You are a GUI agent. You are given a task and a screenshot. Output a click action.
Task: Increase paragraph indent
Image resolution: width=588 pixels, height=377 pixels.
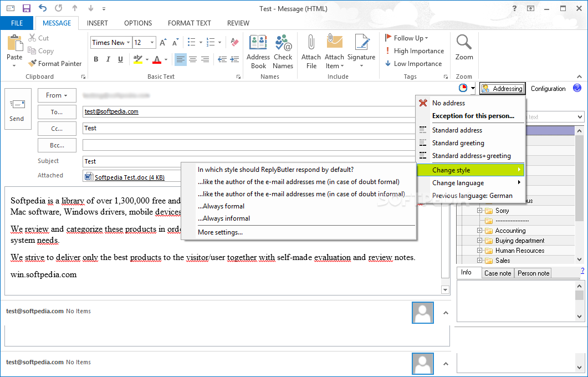click(x=234, y=59)
